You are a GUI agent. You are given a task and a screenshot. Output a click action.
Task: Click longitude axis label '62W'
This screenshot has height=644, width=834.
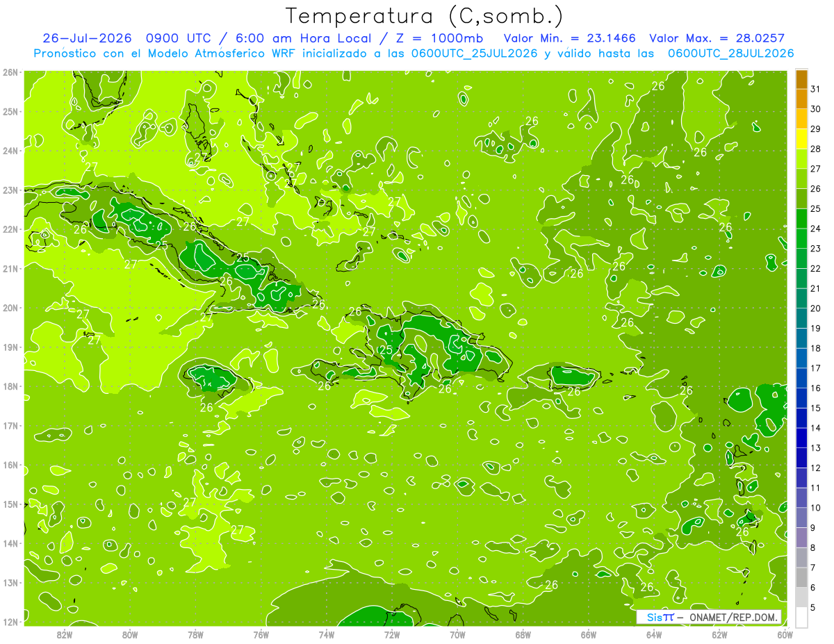tap(719, 635)
